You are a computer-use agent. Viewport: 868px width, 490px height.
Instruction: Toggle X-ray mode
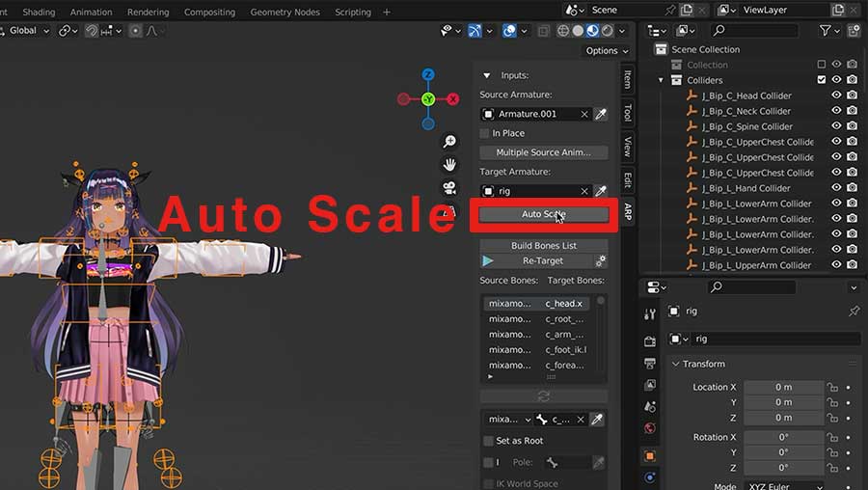click(544, 31)
